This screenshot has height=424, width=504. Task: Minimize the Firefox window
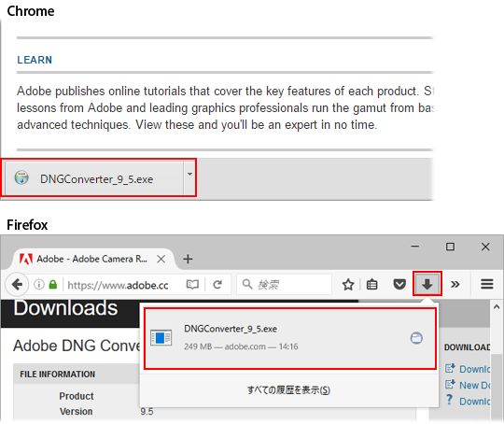(x=415, y=247)
